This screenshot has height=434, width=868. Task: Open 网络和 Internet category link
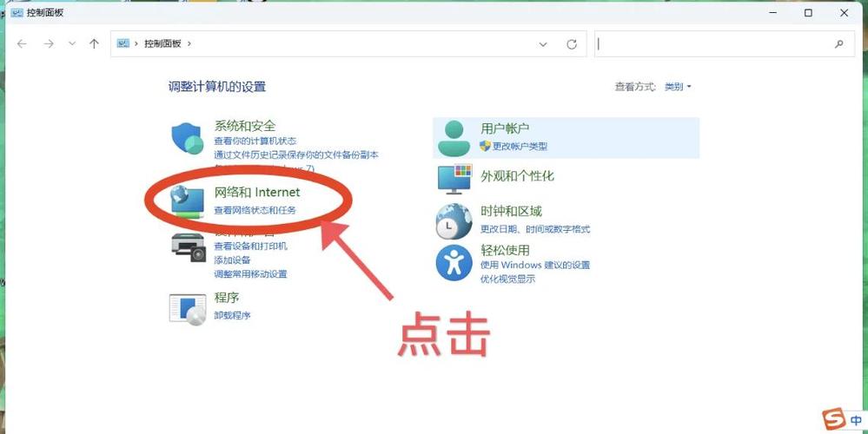pyautogui.click(x=256, y=192)
